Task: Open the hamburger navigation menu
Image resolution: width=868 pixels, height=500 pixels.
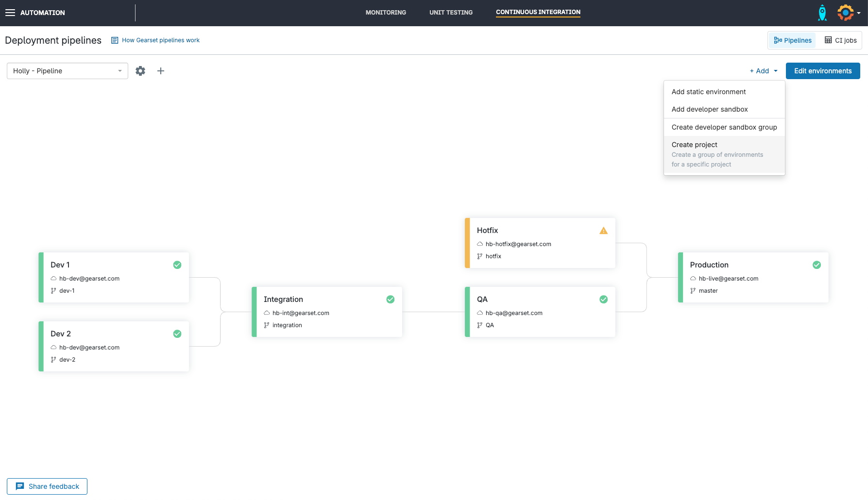Action: click(x=10, y=13)
